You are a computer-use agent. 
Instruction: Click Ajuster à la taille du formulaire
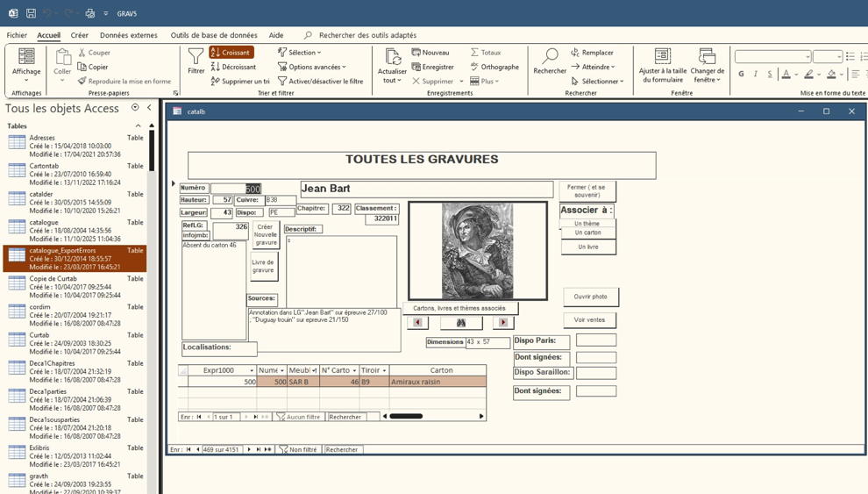tap(663, 65)
